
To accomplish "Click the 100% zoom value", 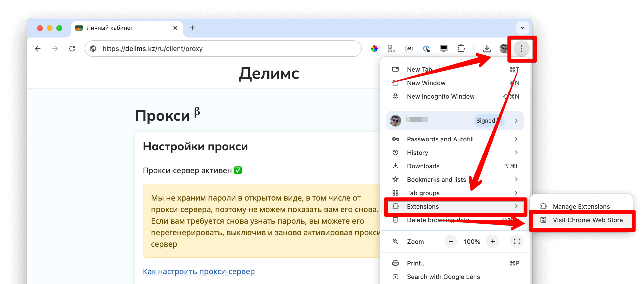I will (x=472, y=242).
